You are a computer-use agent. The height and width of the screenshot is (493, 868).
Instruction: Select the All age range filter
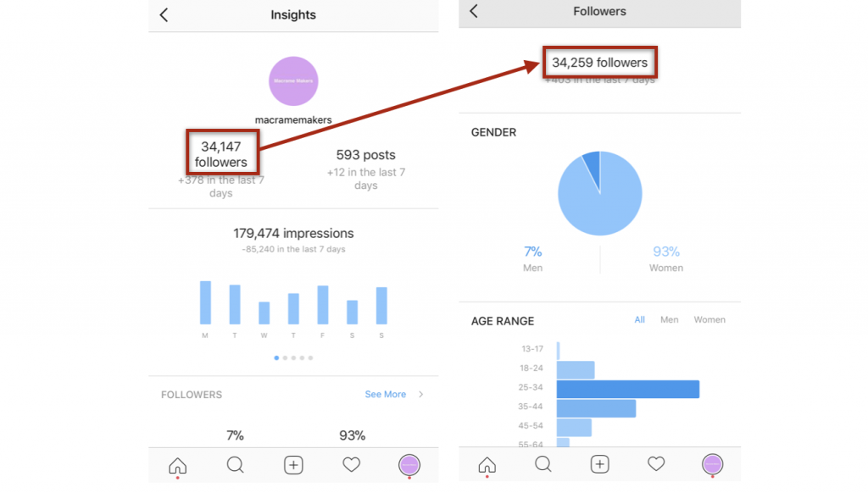click(639, 320)
